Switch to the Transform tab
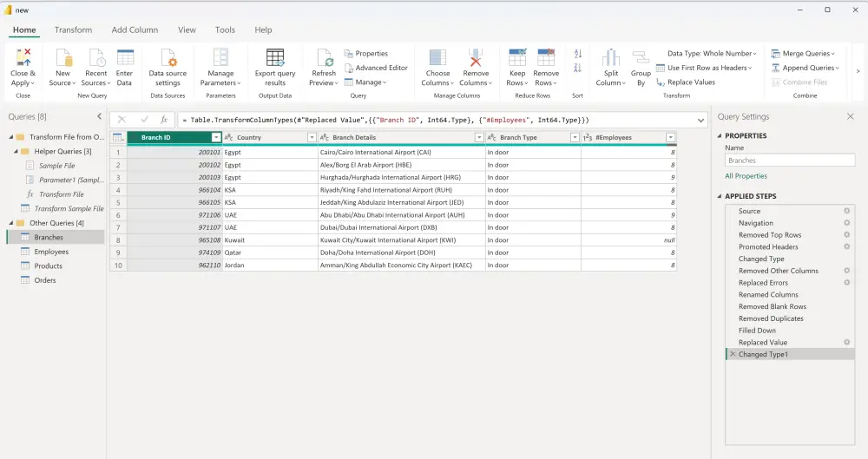Screen dimensions: 868x459 73,30
